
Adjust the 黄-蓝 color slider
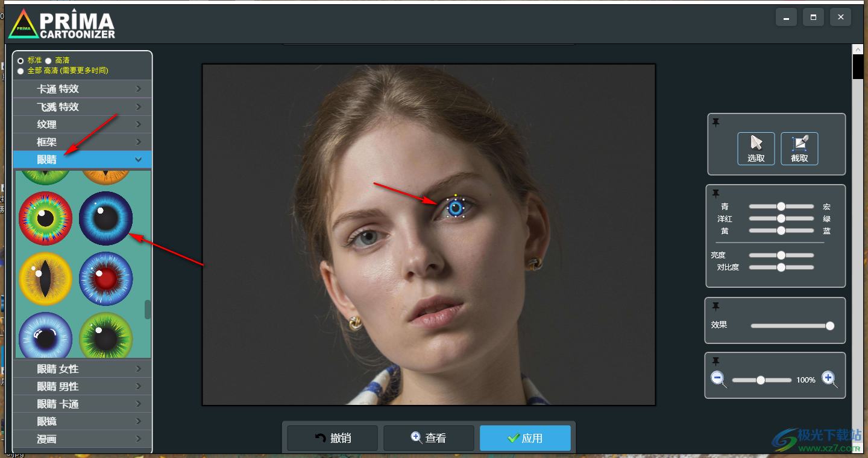(781, 231)
